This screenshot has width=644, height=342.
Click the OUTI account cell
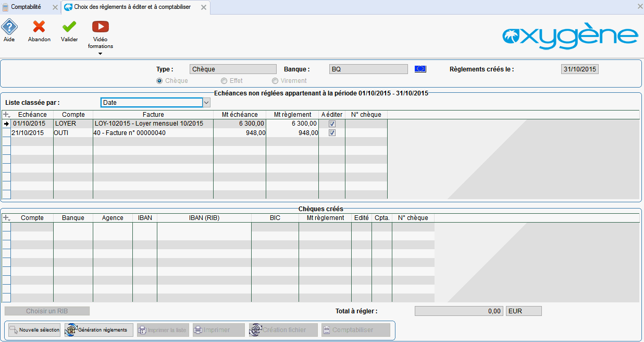73,133
